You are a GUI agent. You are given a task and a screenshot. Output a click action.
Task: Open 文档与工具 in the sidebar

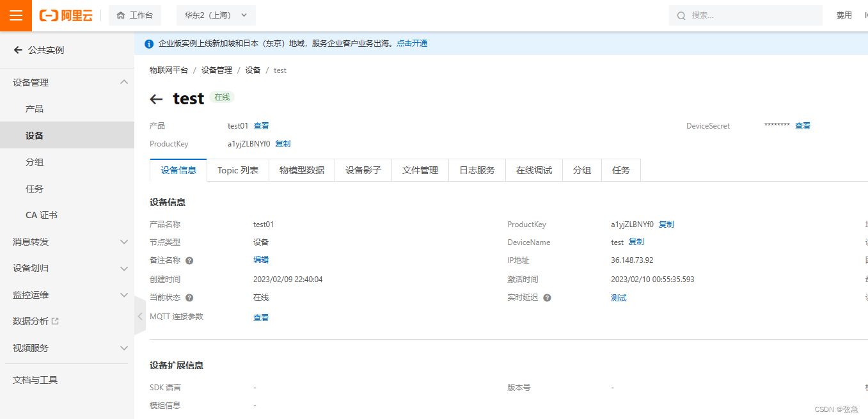click(35, 380)
